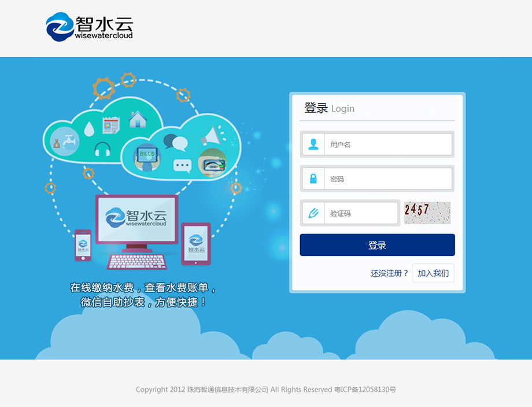Click the house icon in the teal cloud
The image size is (532, 407).
coord(138,119)
